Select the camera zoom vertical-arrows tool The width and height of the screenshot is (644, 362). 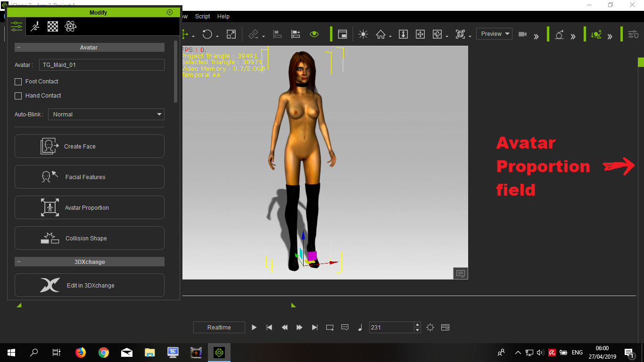[403, 34]
